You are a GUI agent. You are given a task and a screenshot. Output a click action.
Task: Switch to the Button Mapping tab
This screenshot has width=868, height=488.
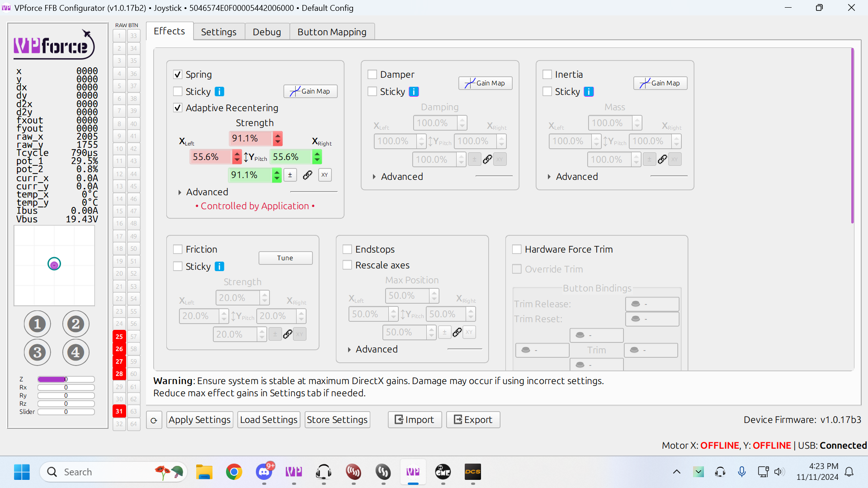[x=332, y=32]
